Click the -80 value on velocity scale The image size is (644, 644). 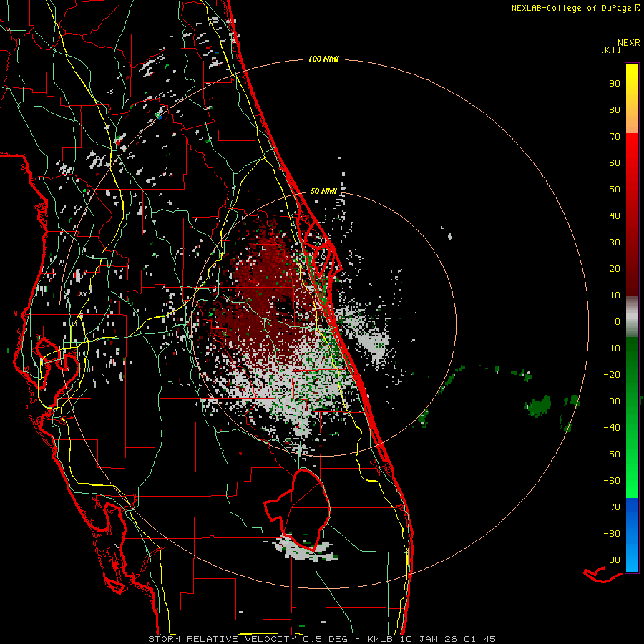tap(612, 534)
